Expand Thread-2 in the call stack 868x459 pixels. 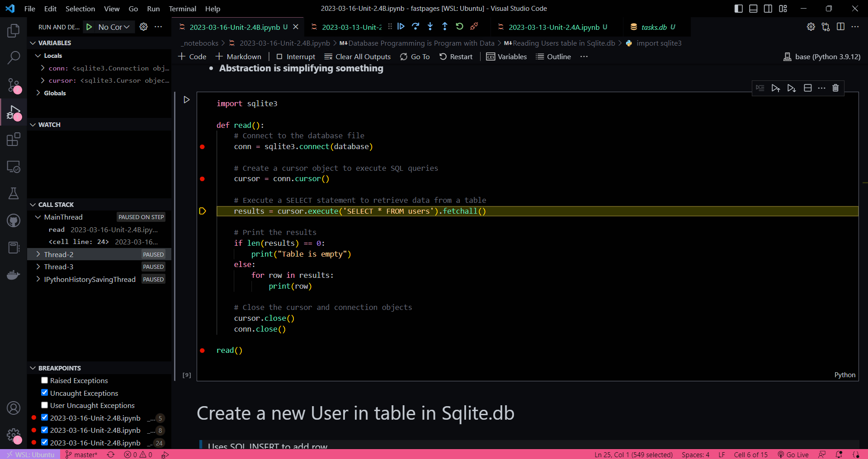(x=38, y=254)
